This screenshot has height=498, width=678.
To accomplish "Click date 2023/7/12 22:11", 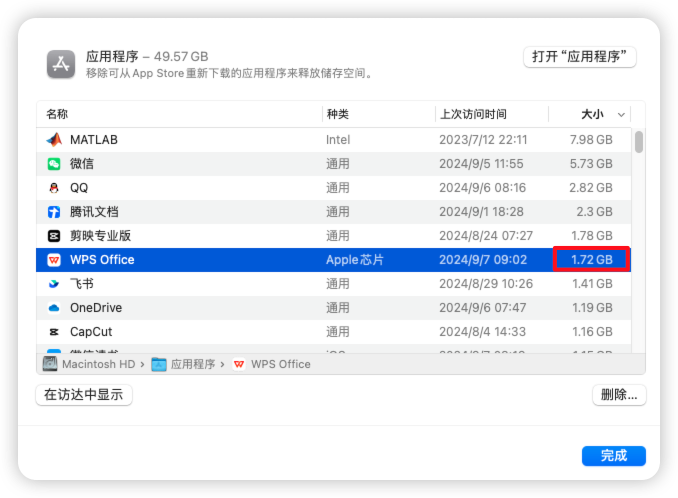I will click(x=483, y=140).
